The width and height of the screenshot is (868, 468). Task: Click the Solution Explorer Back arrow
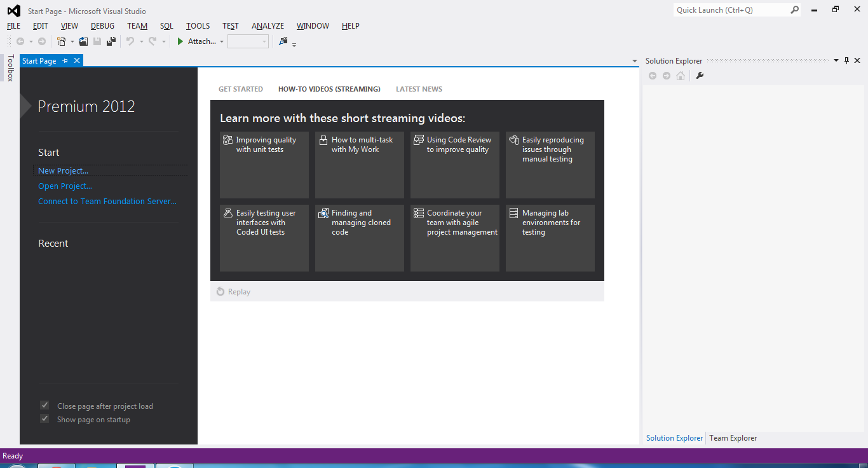click(653, 76)
